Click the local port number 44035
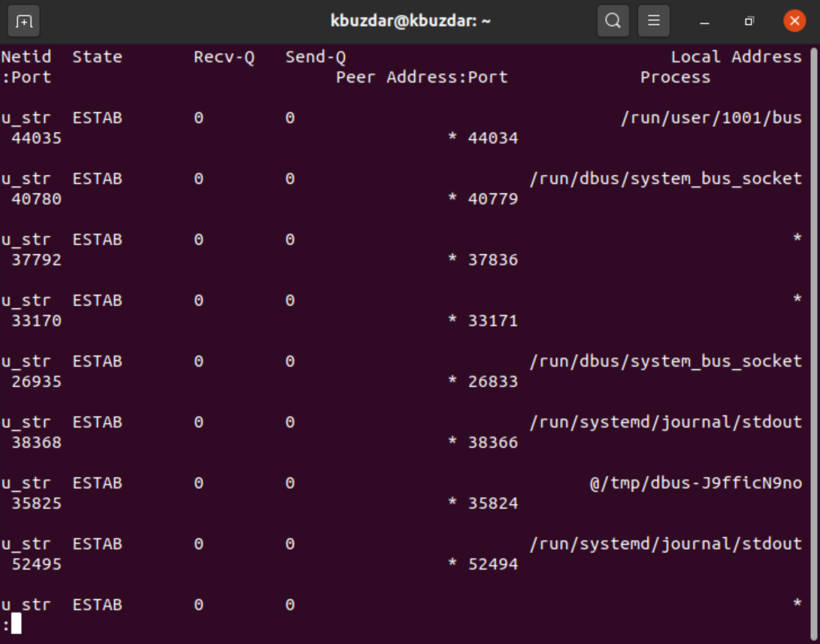820x644 pixels. 36,138
